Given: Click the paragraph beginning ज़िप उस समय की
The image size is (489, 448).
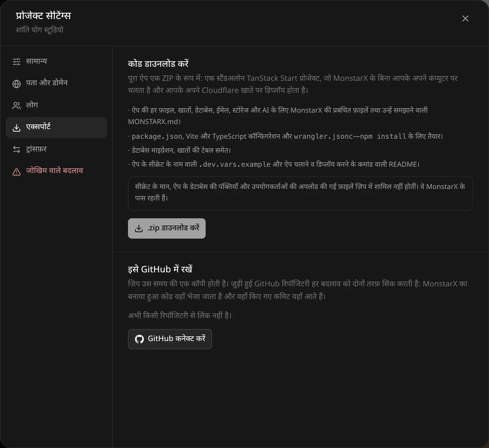Looking at the screenshot, I should (x=298, y=290).
